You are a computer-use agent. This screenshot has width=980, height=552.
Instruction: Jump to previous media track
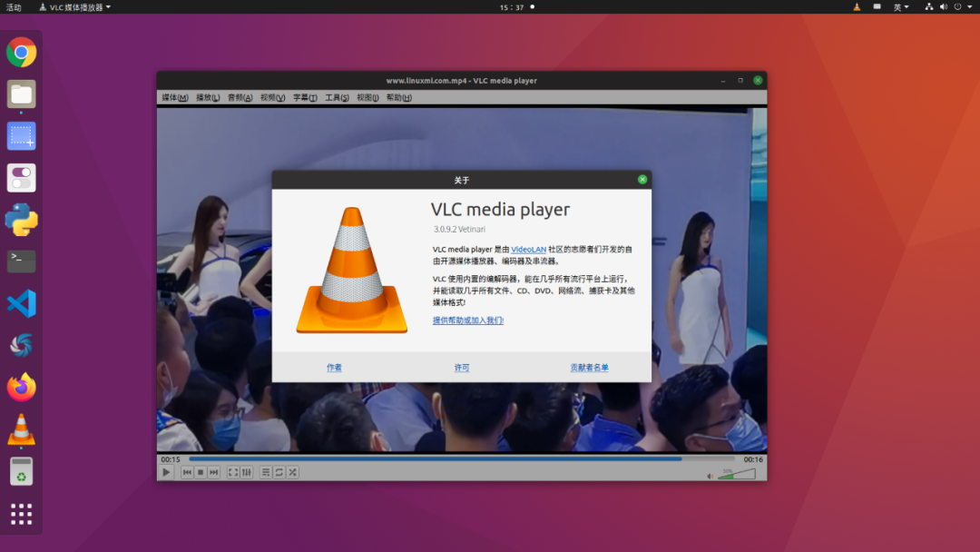coord(187,473)
